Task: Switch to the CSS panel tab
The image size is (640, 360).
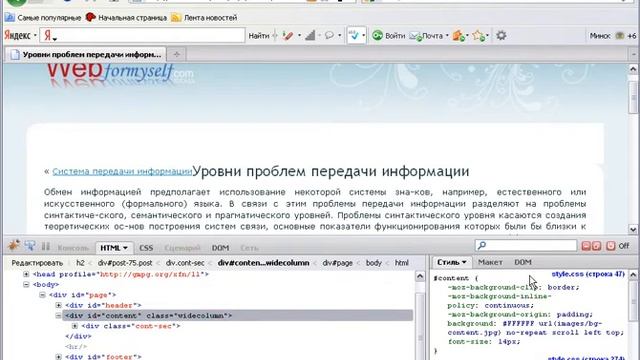Action: [x=146, y=248]
